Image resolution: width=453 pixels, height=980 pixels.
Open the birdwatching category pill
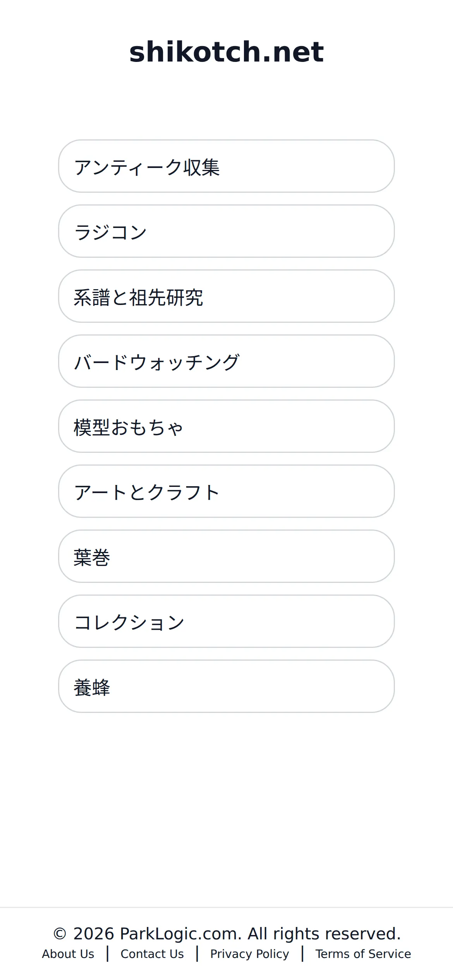pos(226,361)
